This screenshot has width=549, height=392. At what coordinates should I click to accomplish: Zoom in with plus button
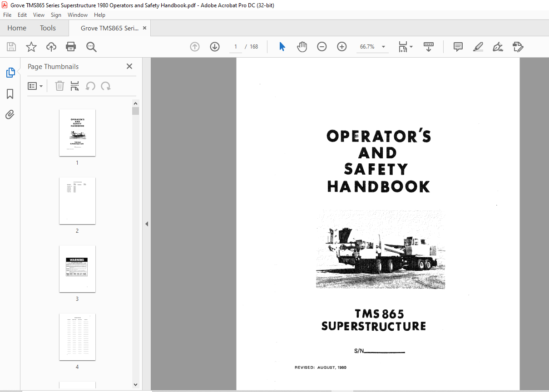click(342, 47)
